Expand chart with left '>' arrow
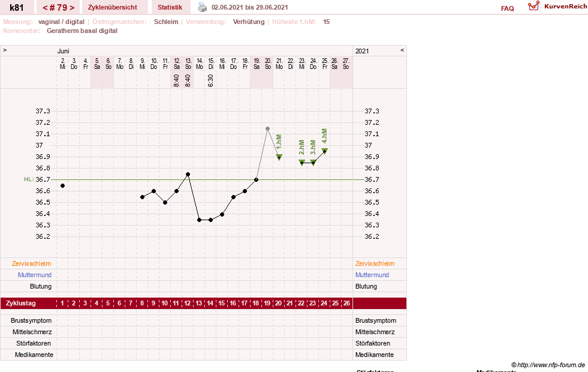Screen dimensions: 588x372 pos(5,50)
